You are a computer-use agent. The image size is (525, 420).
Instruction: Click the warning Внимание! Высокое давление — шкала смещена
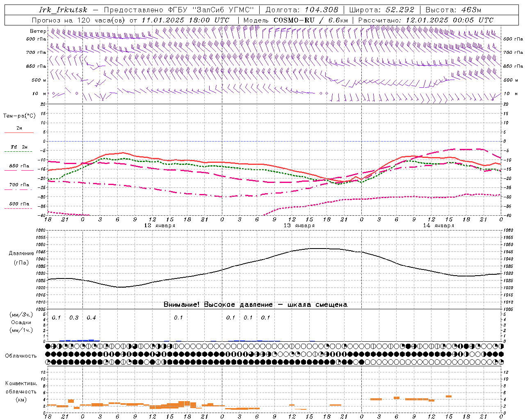pos(255,305)
